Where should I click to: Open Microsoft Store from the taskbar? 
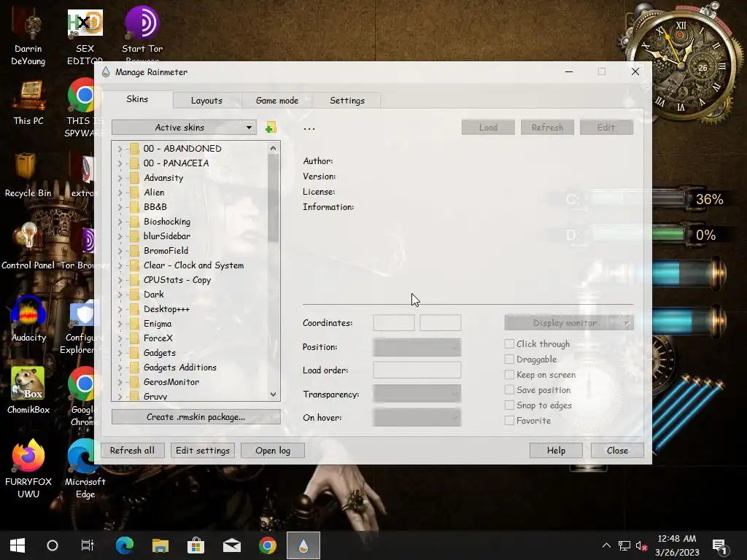point(196,545)
